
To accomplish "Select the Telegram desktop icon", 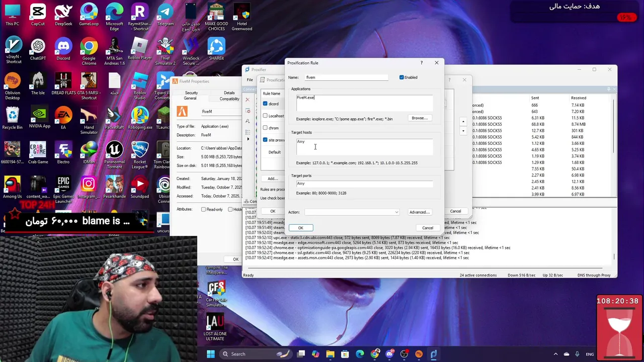I will click(x=165, y=15).
